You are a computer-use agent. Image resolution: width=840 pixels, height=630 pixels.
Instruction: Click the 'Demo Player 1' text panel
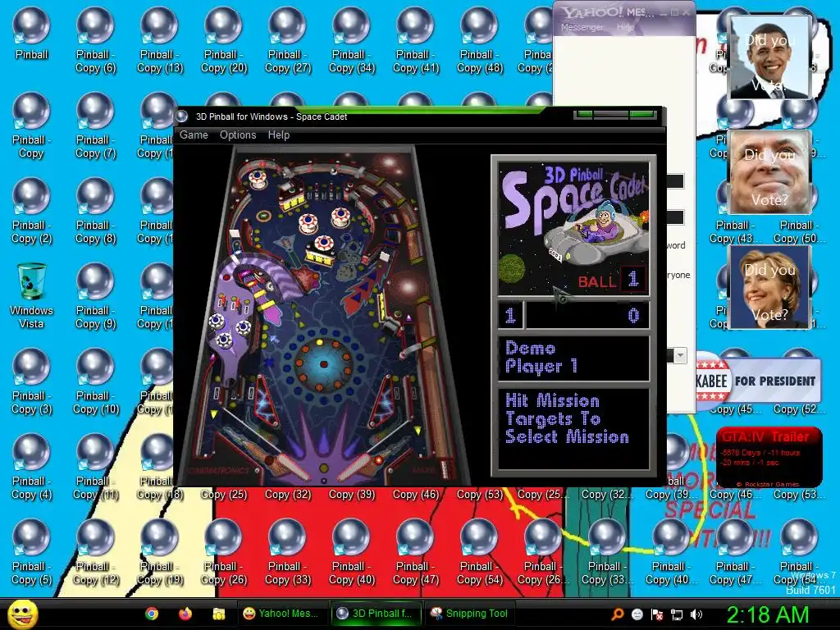point(573,358)
